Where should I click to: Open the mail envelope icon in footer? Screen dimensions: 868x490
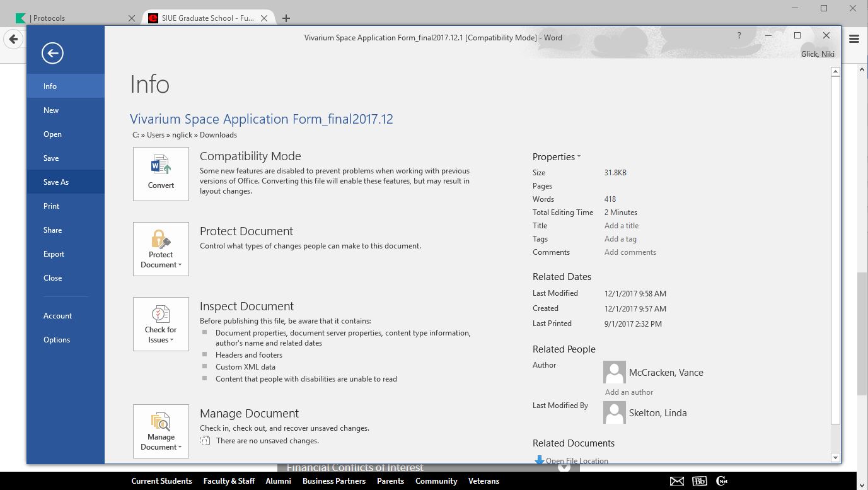click(x=676, y=481)
